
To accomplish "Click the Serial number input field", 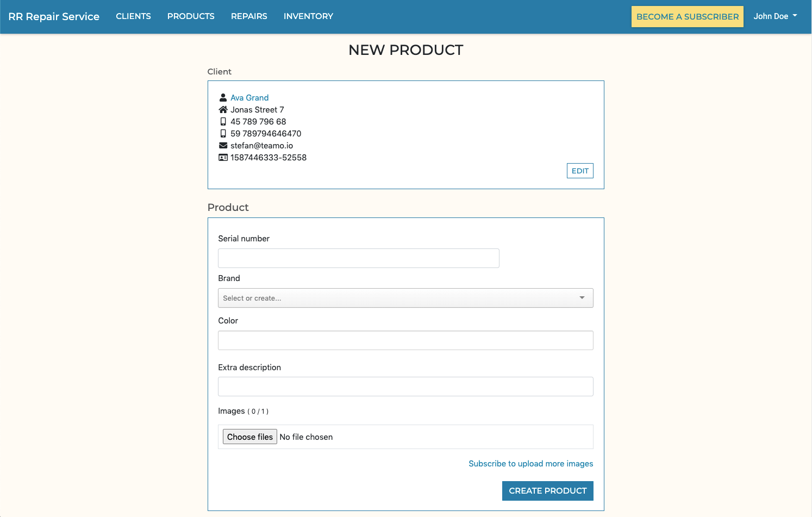I will click(x=358, y=258).
